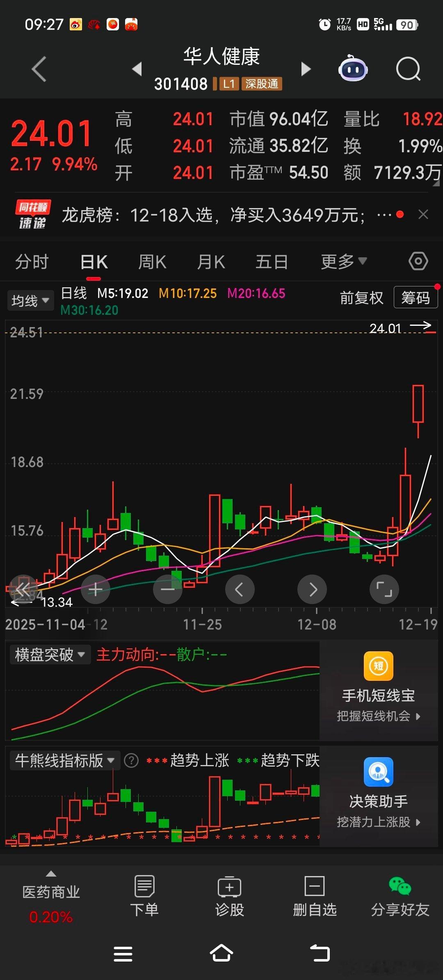Switch to previous stock with left triangle
443x980 pixels.
click(137, 69)
